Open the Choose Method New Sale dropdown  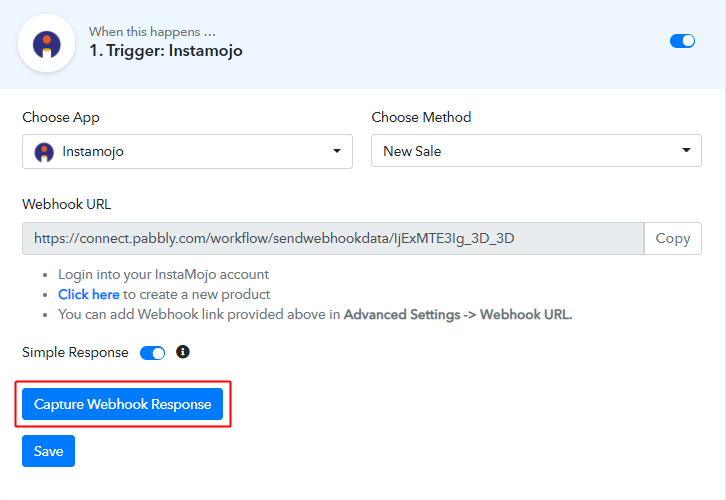click(536, 150)
